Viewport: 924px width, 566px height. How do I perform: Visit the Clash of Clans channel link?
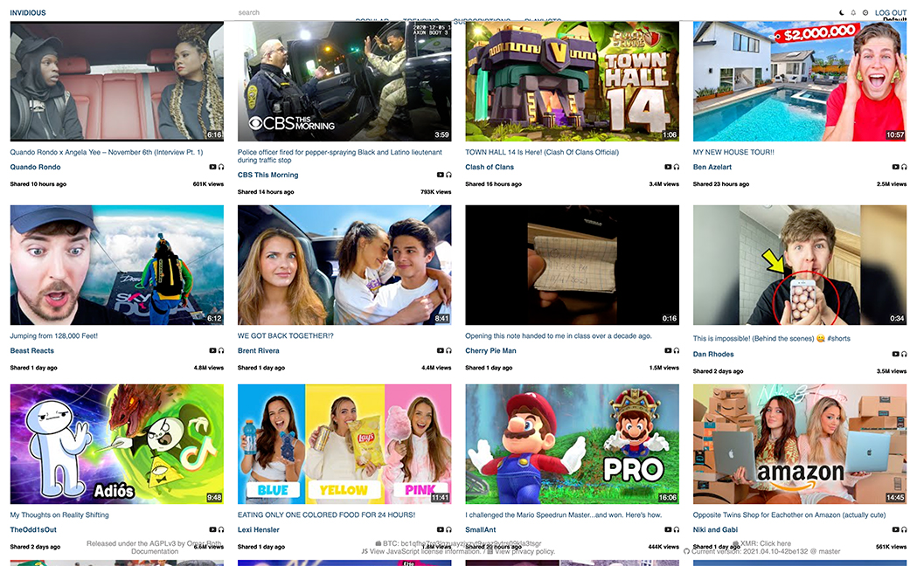490,167
